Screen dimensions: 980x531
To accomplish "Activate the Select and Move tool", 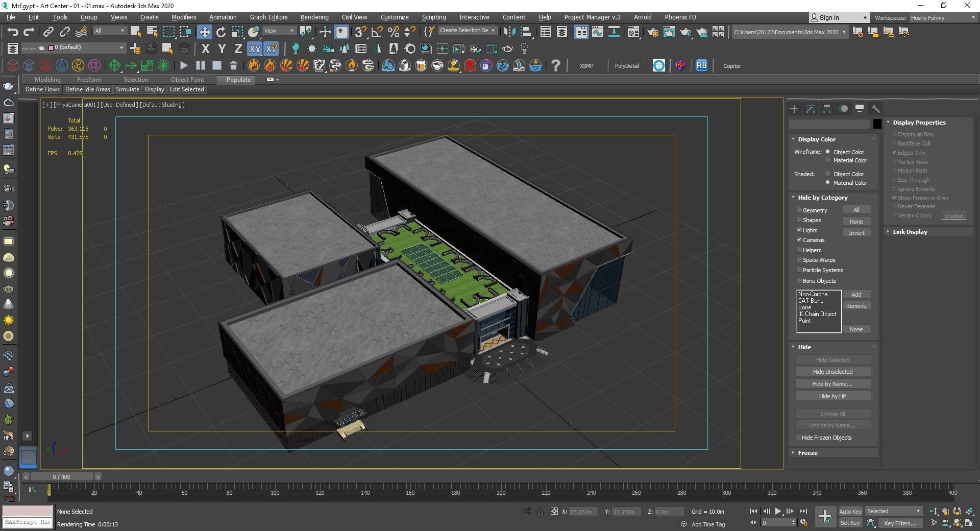I will [204, 32].
